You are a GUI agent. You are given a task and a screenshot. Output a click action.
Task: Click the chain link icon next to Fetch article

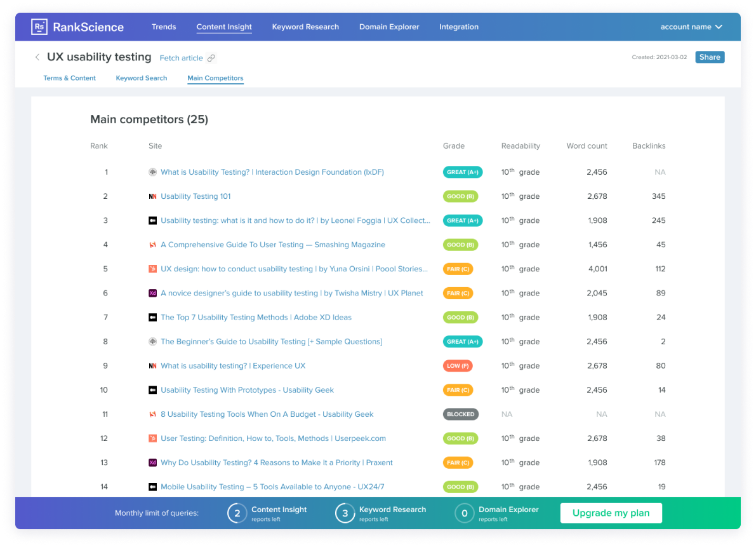(210, 57)
